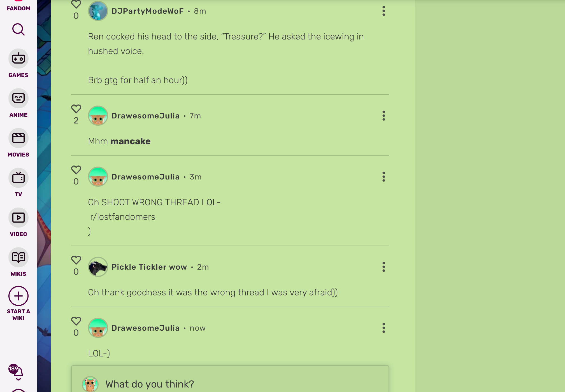Click the "What do you think?" reply box

pyautogui.click(x=230, y=381)
